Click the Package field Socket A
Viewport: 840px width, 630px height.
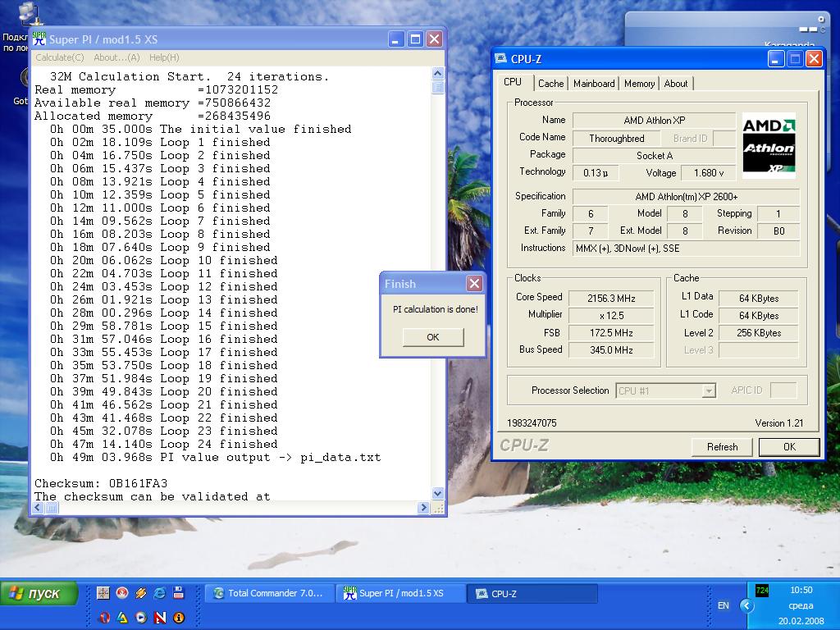tap(654, 155)
